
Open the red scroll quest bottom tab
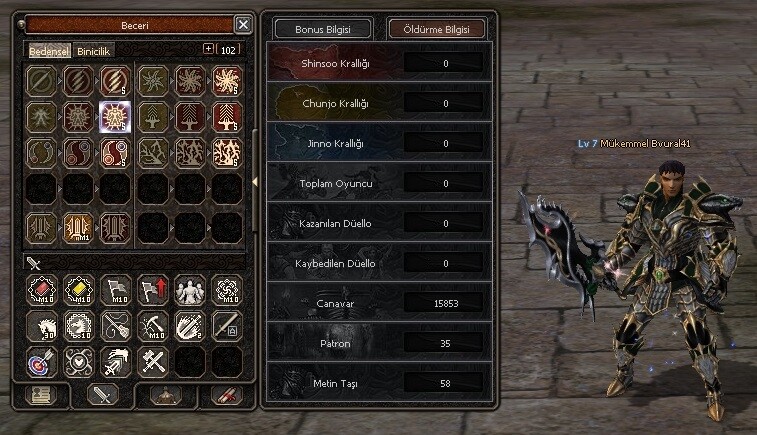[226, 395]
